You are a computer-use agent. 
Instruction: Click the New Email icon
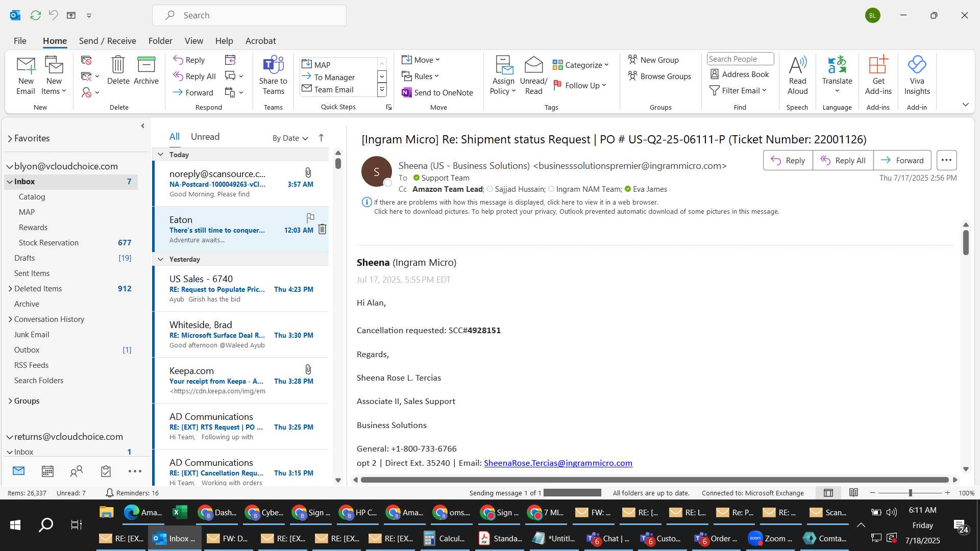(x=26, y=76)
